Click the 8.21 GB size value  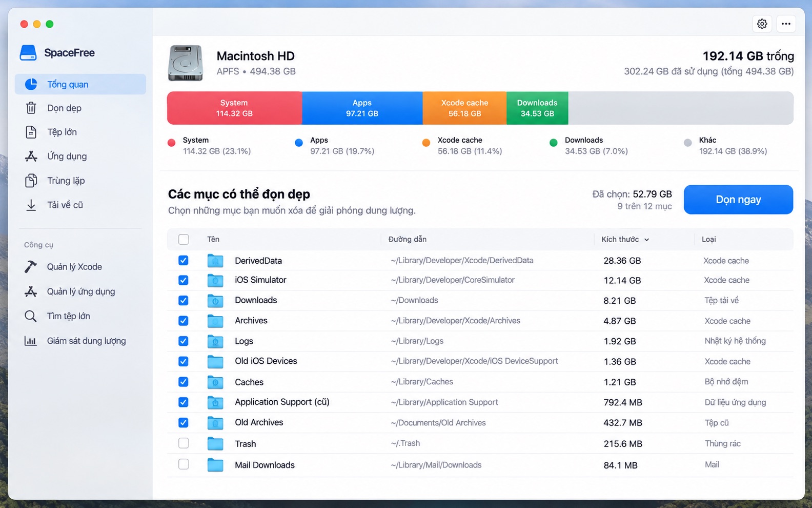(x=620, y=301)
